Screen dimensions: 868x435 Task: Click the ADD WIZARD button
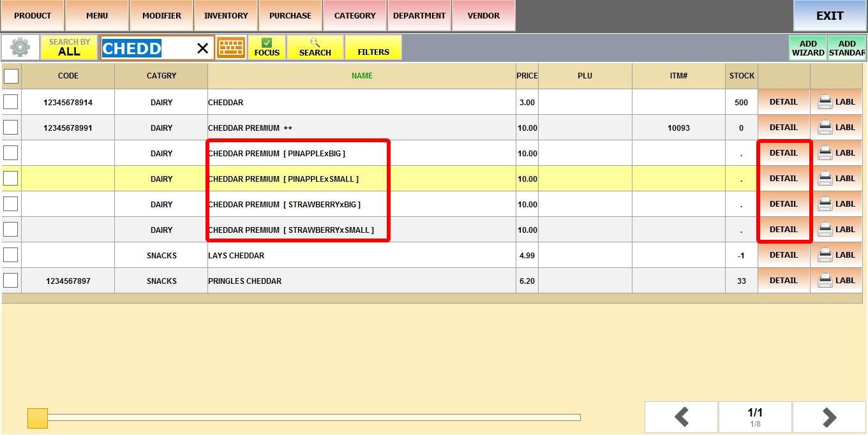click(x=808, y=48)
